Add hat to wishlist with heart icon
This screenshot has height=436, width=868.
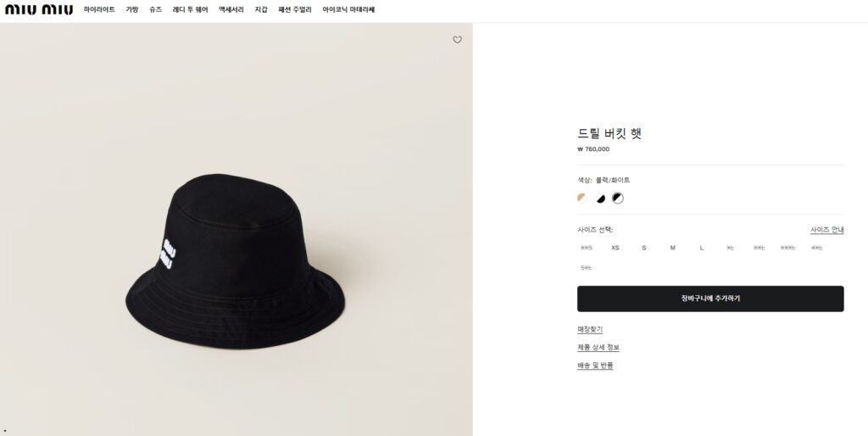point(458,40)
